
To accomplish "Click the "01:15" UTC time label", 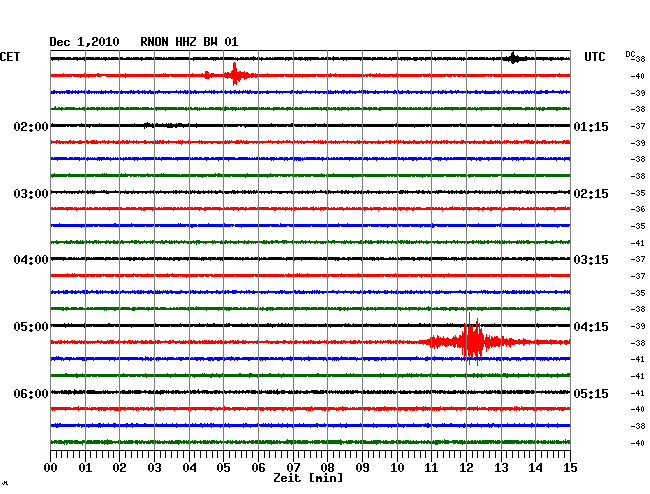I will [x=591, y=126].
